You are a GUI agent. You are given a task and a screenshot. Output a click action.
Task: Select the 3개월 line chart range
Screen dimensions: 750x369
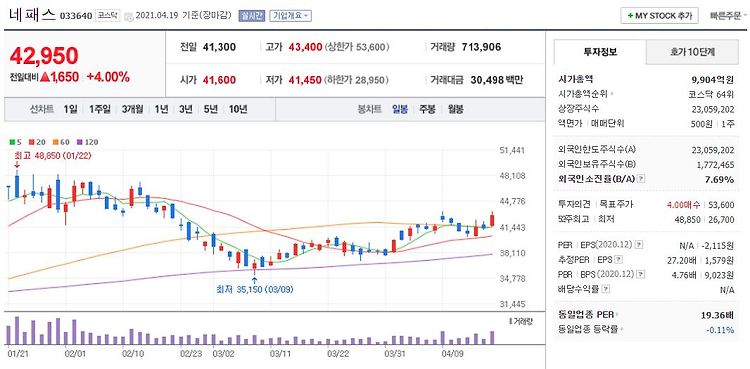(x=132, y=109)
